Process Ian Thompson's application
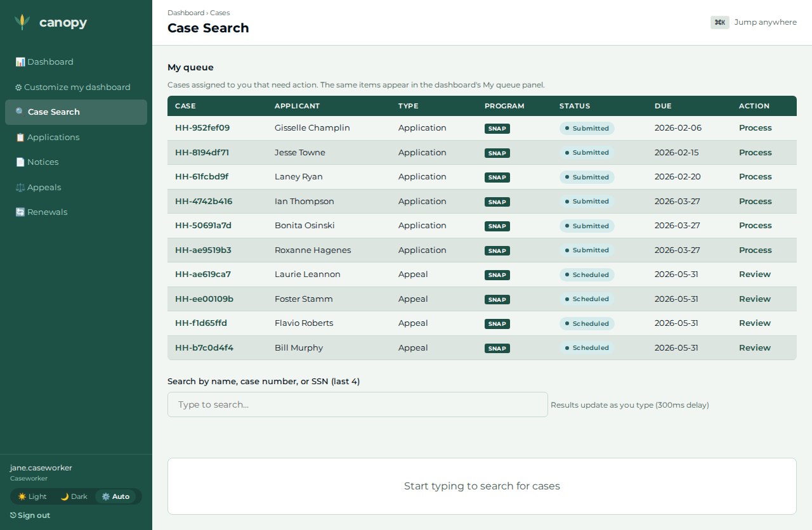This screenshot has height=530, width=812. coord(756,202)
